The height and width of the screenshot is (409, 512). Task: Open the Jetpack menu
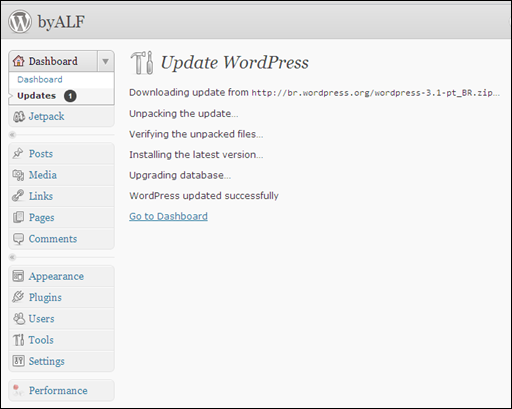46,116
